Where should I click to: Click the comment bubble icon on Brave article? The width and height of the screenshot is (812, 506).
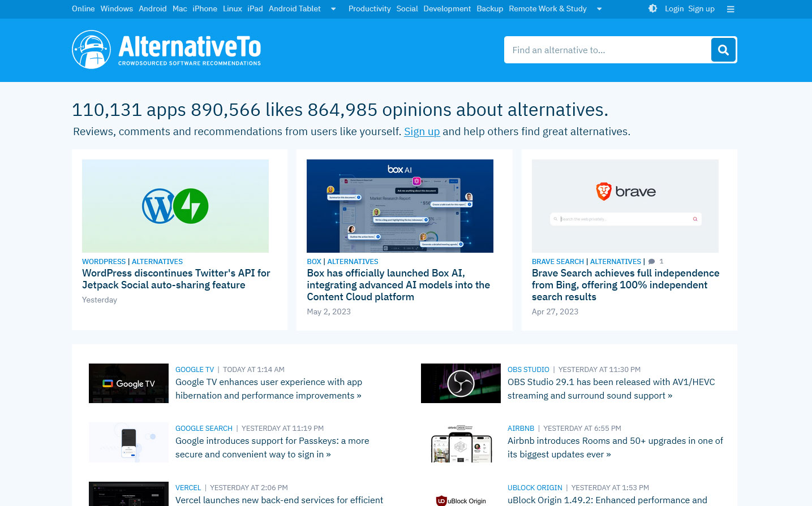[652, 262]
